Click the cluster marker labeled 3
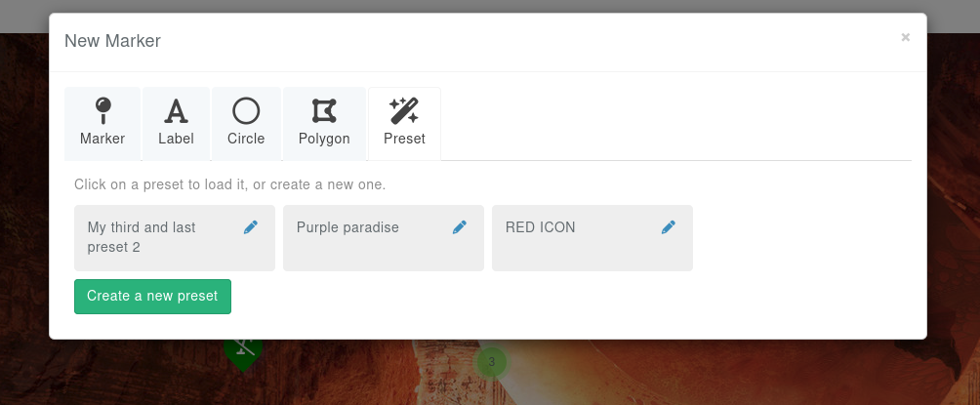The width and height of the screenshot is (980, 405). pos(492,362)
